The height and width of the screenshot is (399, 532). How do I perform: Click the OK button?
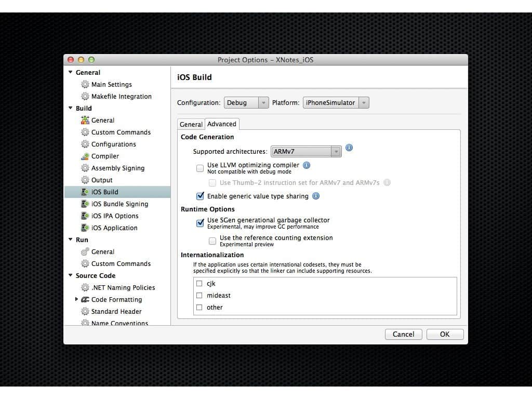(445, 334)
